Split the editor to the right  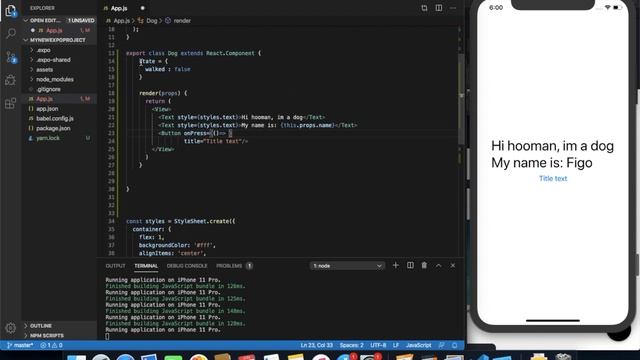439,8
